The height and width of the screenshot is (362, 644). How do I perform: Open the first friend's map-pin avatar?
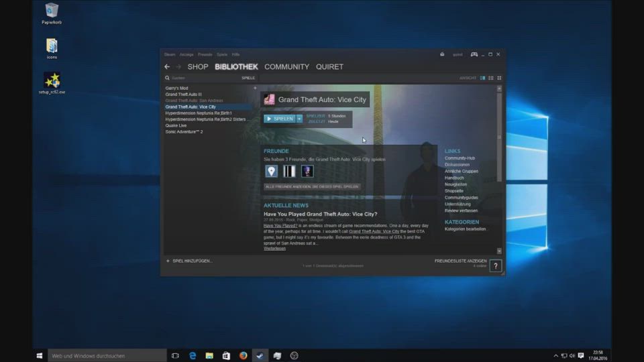coord(271,172)
